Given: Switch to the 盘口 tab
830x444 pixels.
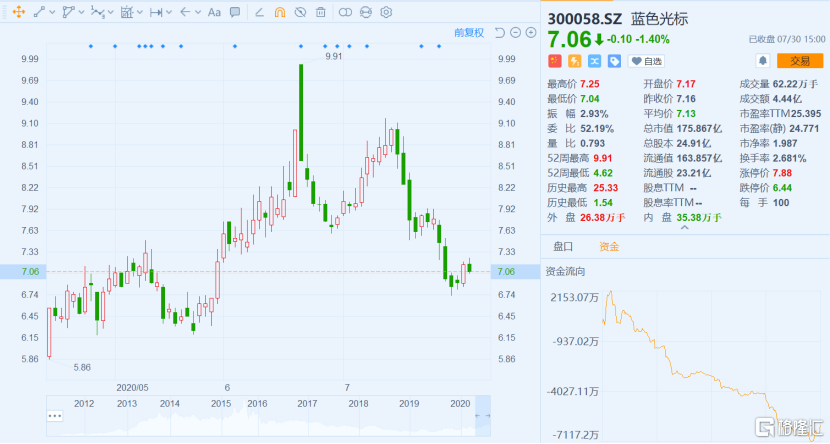Looking at the screenshot, I should 563,247.
